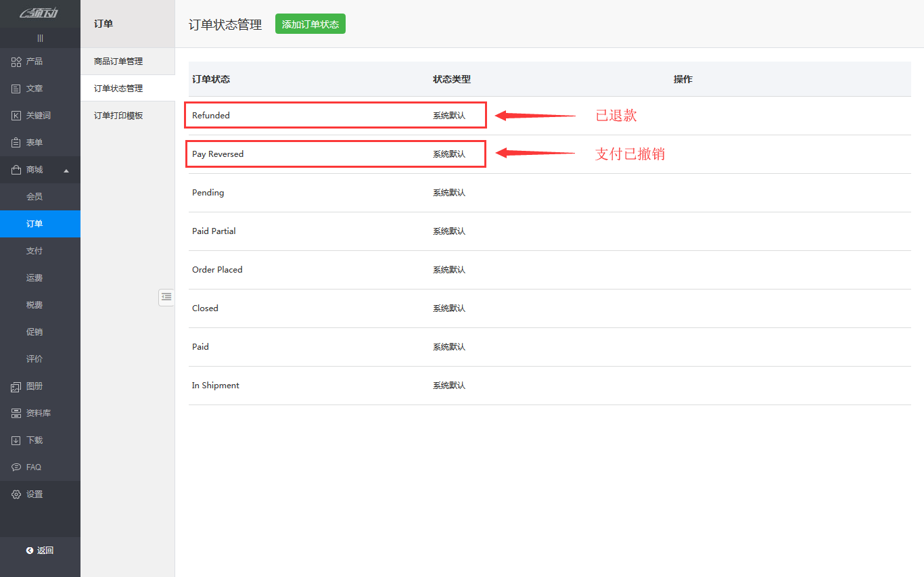Open the 设置 settings gear icon
The height and width of the screenshot is (577, 924).
(16, 494)
